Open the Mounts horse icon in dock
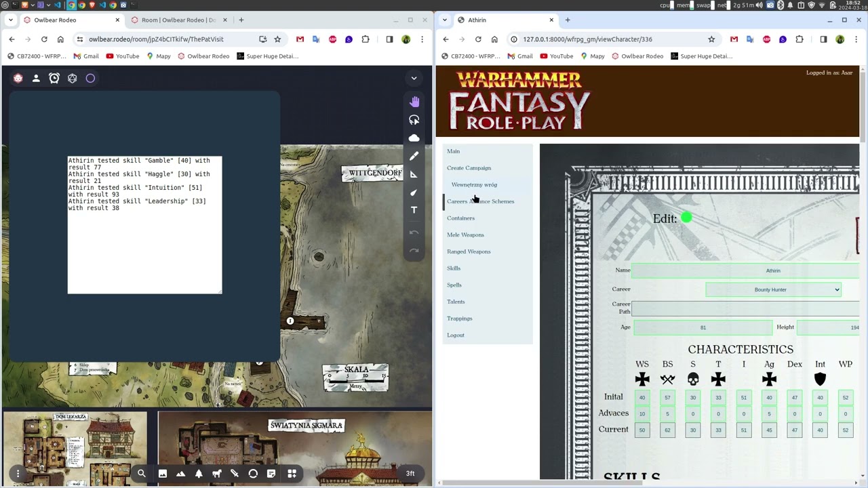 [x=217, y=474]
